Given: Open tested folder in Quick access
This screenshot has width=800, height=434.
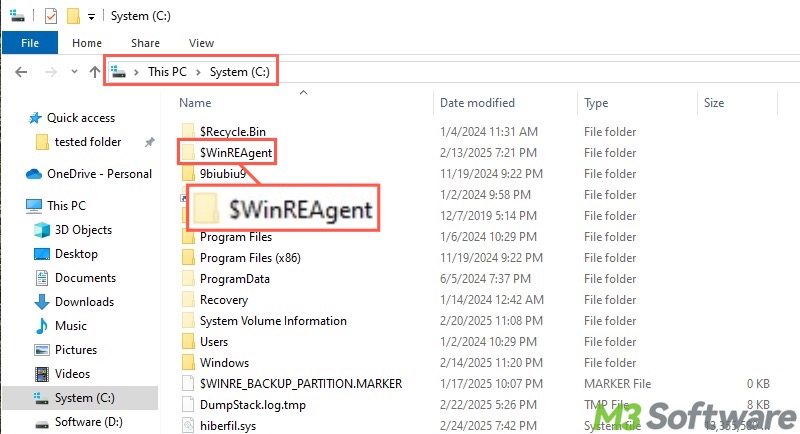Looking at the screenshot, I should tap(88, 142).
